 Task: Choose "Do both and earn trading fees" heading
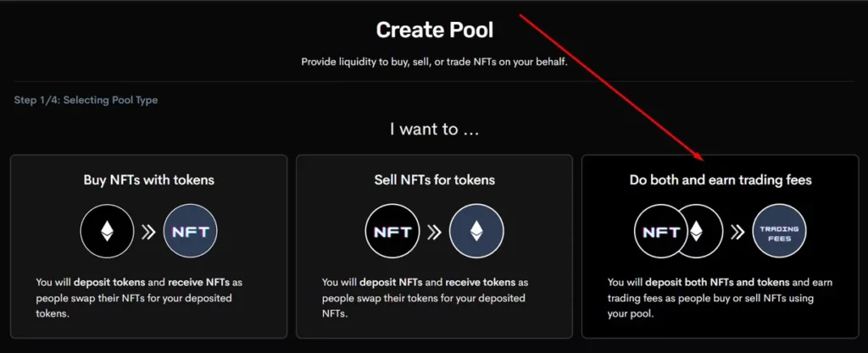[721, 179]
